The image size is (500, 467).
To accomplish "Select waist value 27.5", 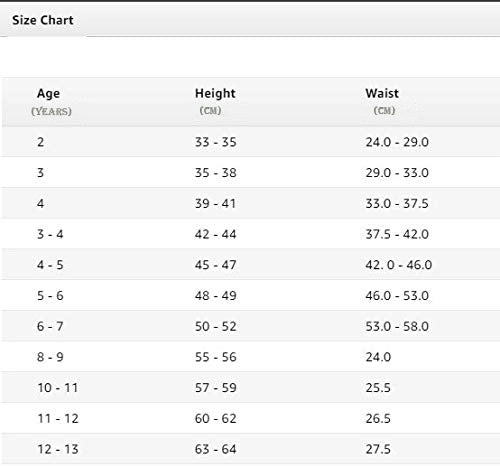I will coord(378,449).
